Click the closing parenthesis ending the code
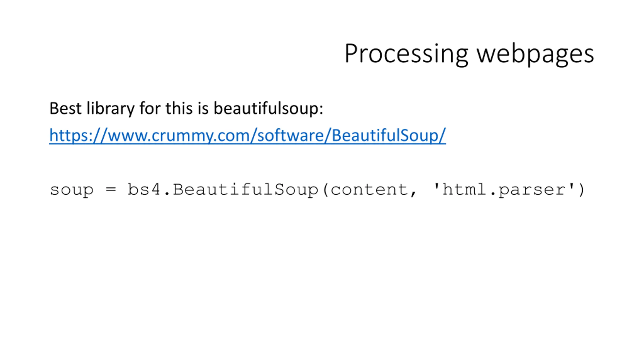 582,190
